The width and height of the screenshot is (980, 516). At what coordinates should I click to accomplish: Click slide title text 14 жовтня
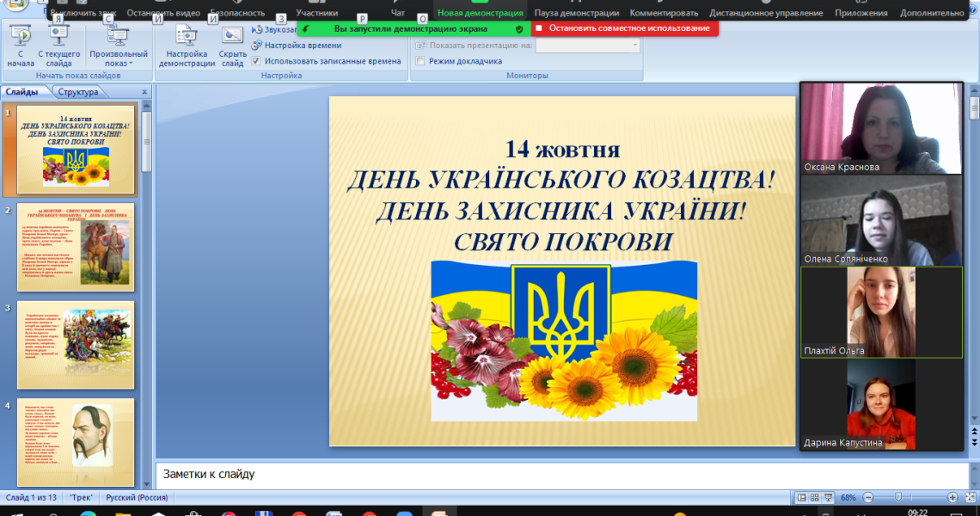click(562, 150)
